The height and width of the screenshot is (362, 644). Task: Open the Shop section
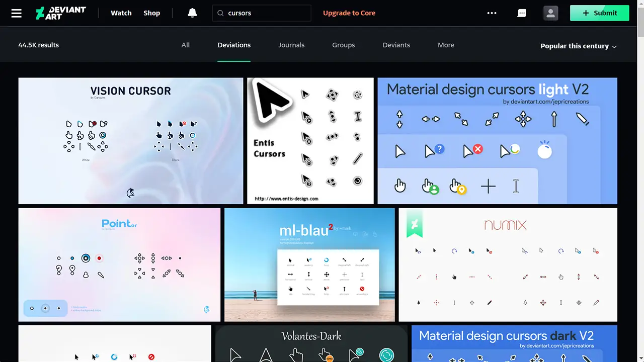151,13
